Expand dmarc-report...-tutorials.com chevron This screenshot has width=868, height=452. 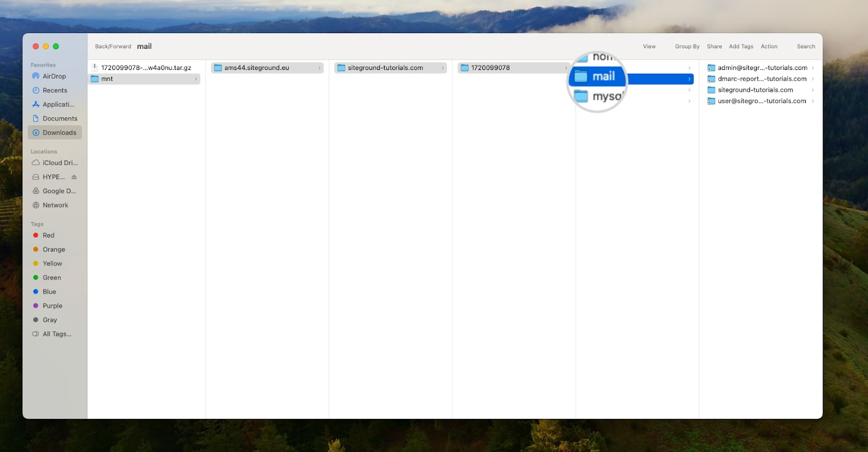coord(813,79)
